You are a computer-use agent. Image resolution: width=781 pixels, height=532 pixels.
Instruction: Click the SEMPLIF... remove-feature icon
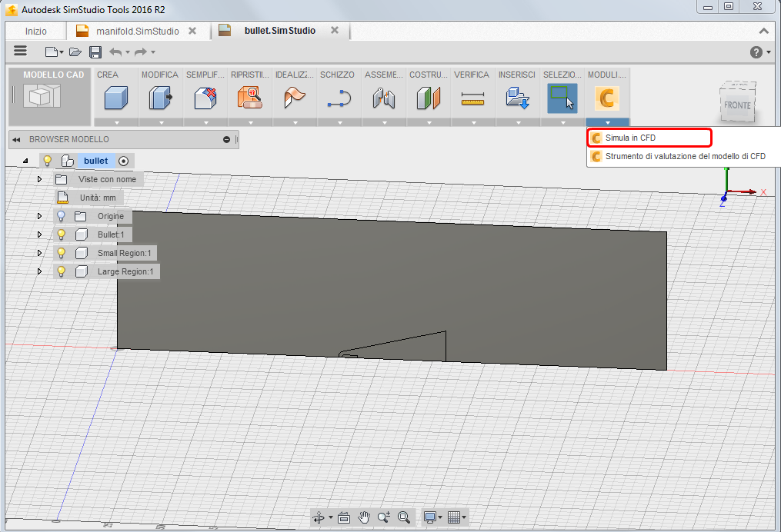tap(205, 98)
